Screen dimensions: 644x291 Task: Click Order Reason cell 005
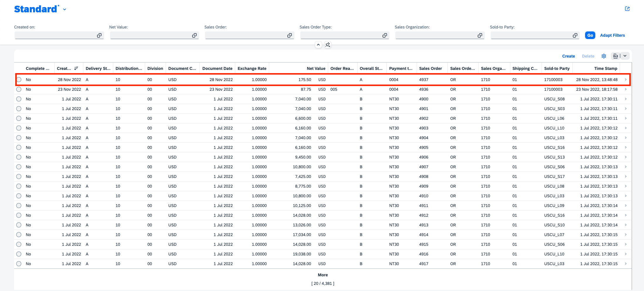pos(334,89)
